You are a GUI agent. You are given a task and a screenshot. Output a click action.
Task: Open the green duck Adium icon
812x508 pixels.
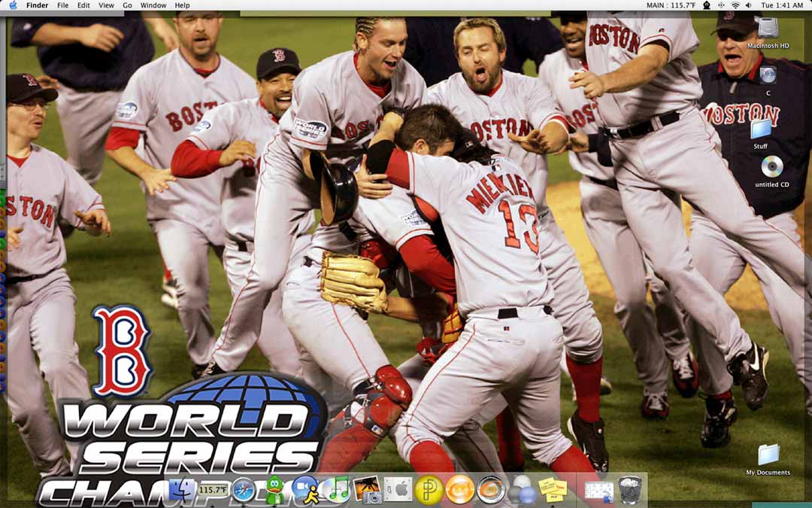click(x=274, y=490)
